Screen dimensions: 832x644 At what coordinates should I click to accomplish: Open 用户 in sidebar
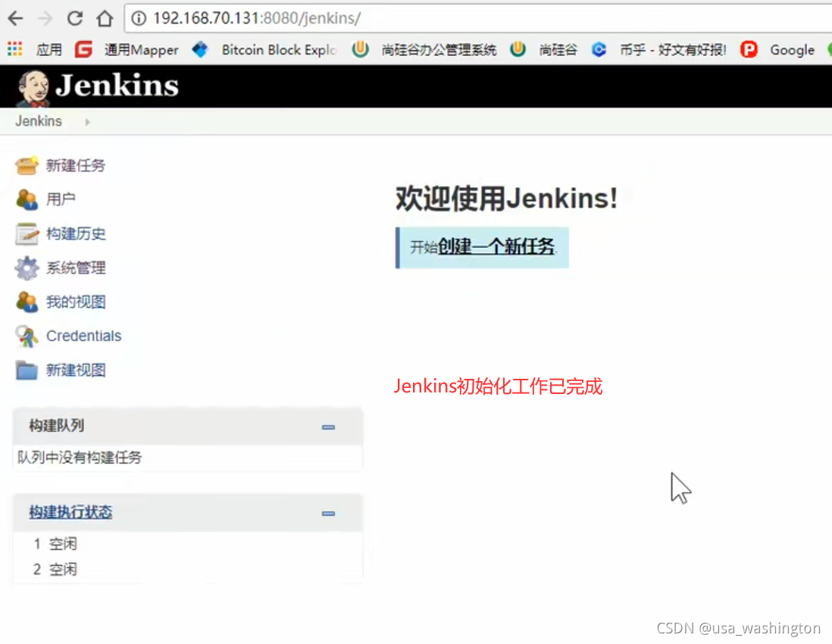pyautogui.click(x=61, y=199)
